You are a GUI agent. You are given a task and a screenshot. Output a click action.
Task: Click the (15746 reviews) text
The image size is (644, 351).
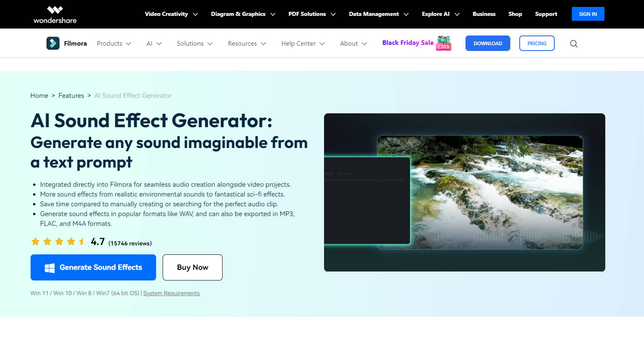(x=130, y=243)
